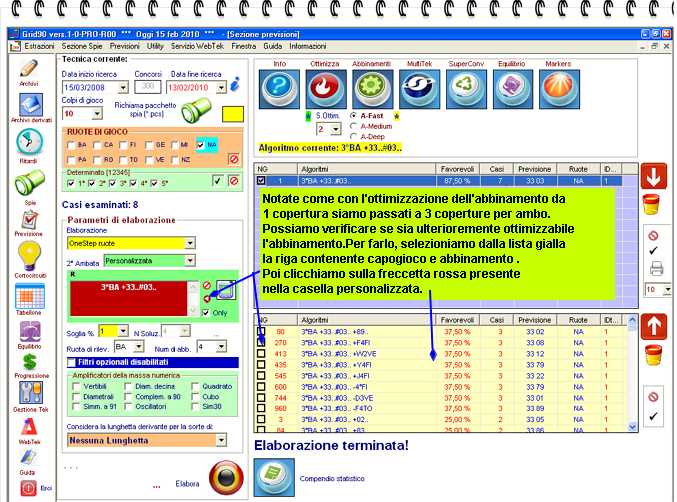Screen dimensions: 677x502
Task: Select row 270 in the lower results list
Action: click(441, 343)
